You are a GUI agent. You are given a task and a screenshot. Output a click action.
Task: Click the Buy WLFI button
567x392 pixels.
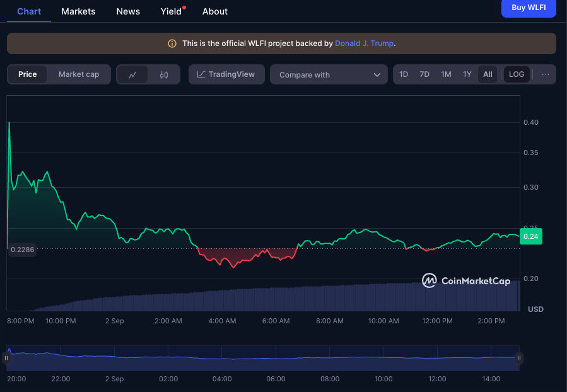tap(529, 8)
